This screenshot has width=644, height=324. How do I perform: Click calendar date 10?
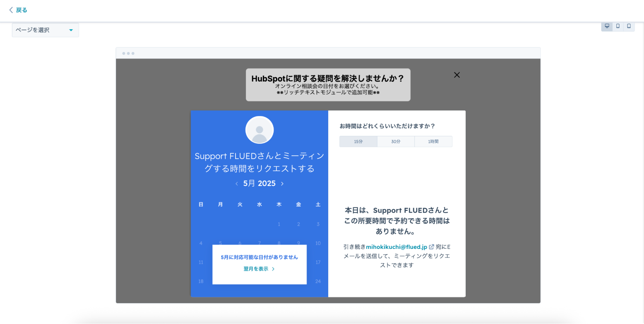click(318, 243)
